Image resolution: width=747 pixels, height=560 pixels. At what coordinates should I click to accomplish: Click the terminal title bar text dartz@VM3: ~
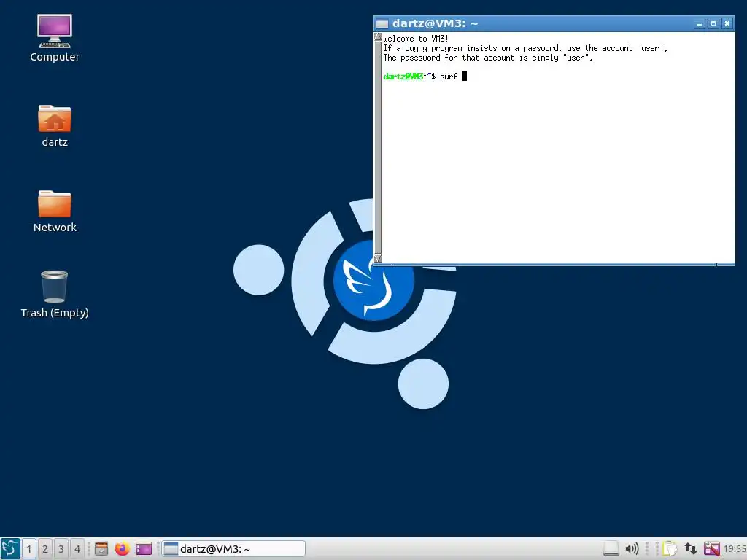pos(435,23)
